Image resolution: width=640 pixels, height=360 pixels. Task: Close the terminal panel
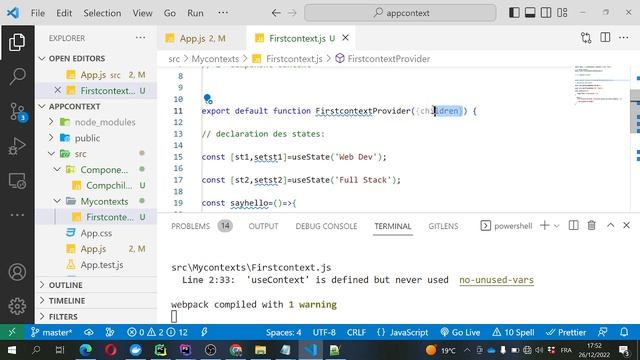pyautogui.click(x=626, y=225)
